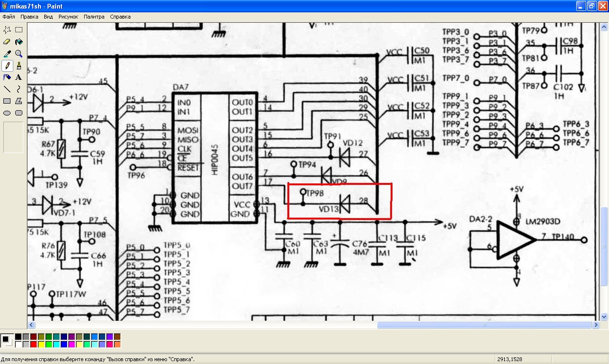Select the straight Line tool
Viewport: 609px width, 364px height.
7,89
